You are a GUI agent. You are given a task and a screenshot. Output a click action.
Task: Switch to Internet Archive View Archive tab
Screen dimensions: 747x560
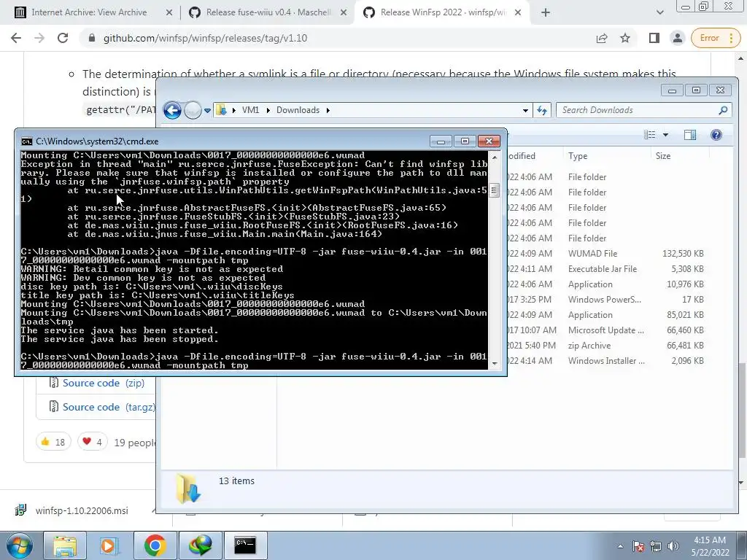tap(88, 12)
